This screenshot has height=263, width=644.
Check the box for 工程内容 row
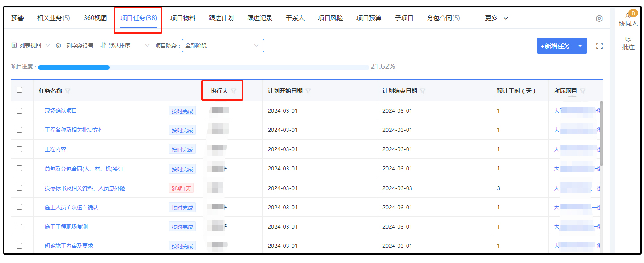tap(19, 149)
